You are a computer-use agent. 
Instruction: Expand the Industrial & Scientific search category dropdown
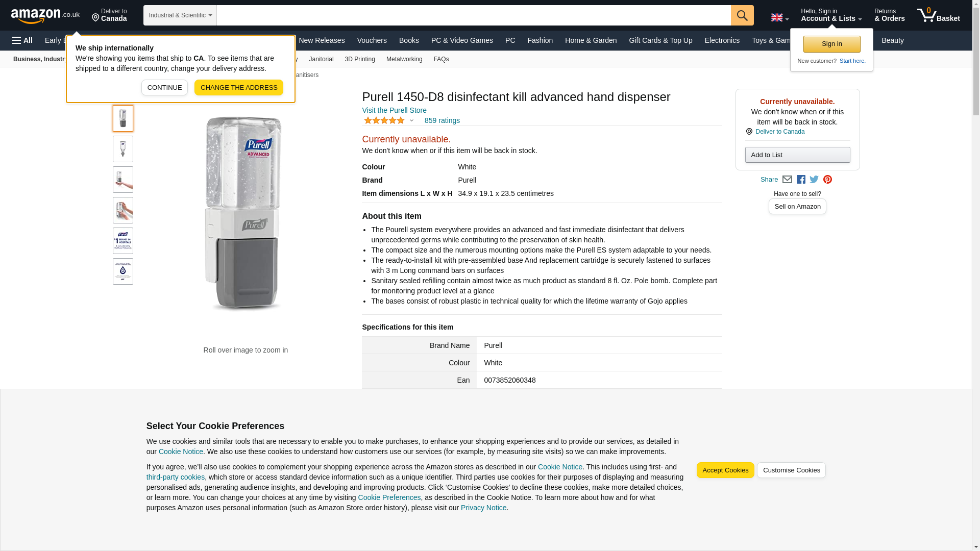click(180, 15)
